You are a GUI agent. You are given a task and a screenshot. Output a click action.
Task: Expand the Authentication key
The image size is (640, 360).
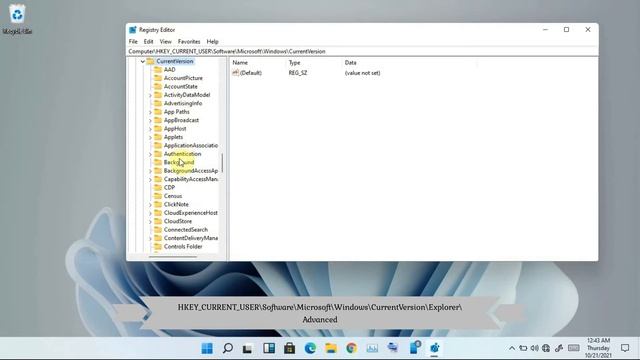coord(150,154)
